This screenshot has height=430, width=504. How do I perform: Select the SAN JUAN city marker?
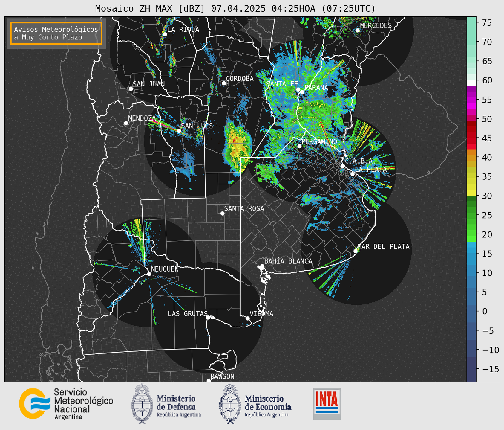pyautogui.click(x=131, y=89)
